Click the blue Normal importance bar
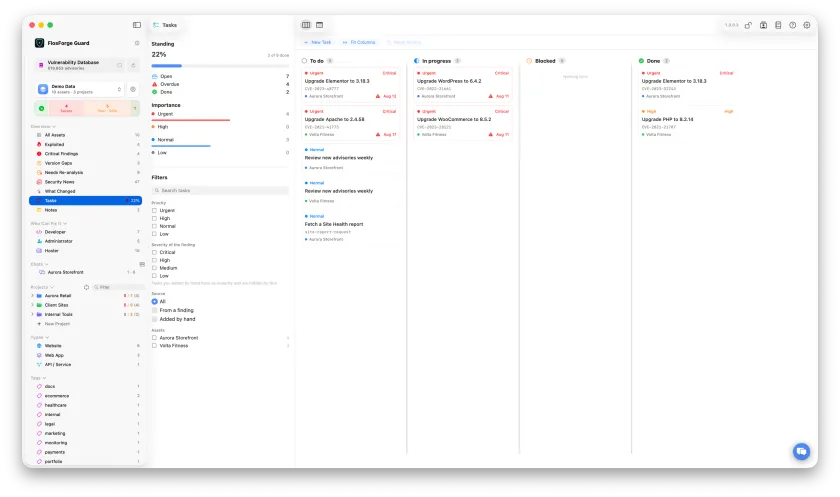The width and height of the screenshot is (840, 497). pyautogui.click(x=181, y=146)
